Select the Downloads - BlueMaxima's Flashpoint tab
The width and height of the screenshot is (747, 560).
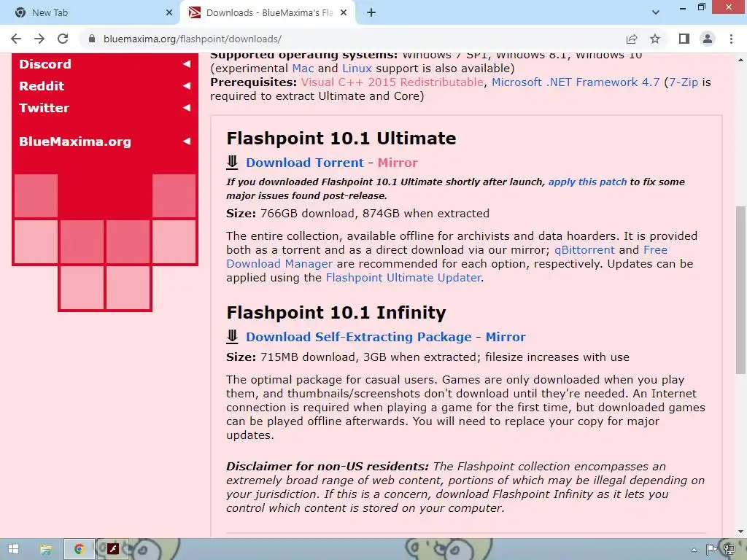[267, 13]
